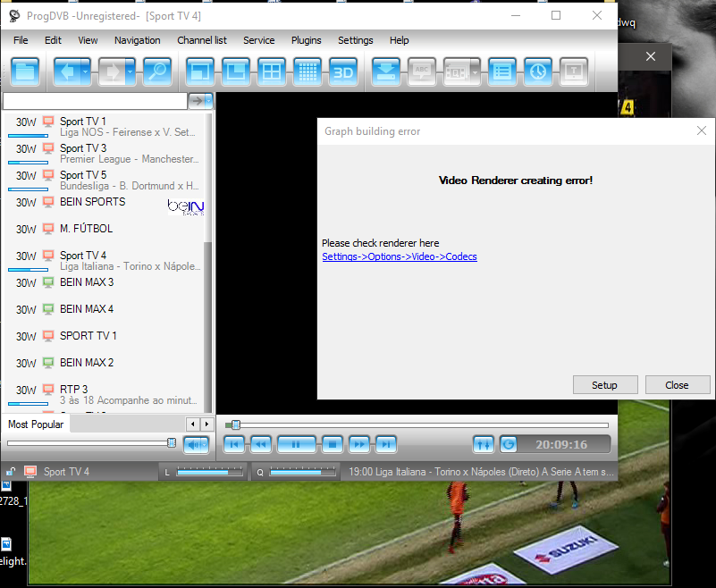The width and height of the screenshot is (716, 588).
Task: Go to the previous channel with the back arrow
Action: click(x=67, y=71)
